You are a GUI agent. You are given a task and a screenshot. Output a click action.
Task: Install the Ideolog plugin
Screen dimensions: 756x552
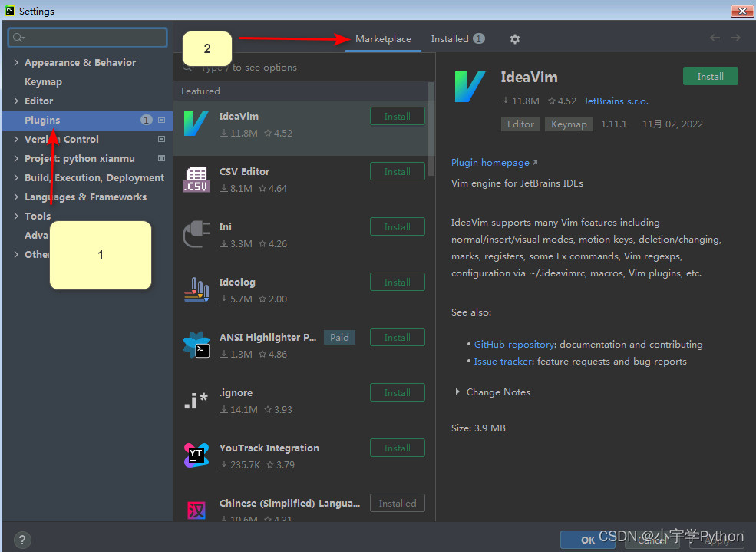398,282
